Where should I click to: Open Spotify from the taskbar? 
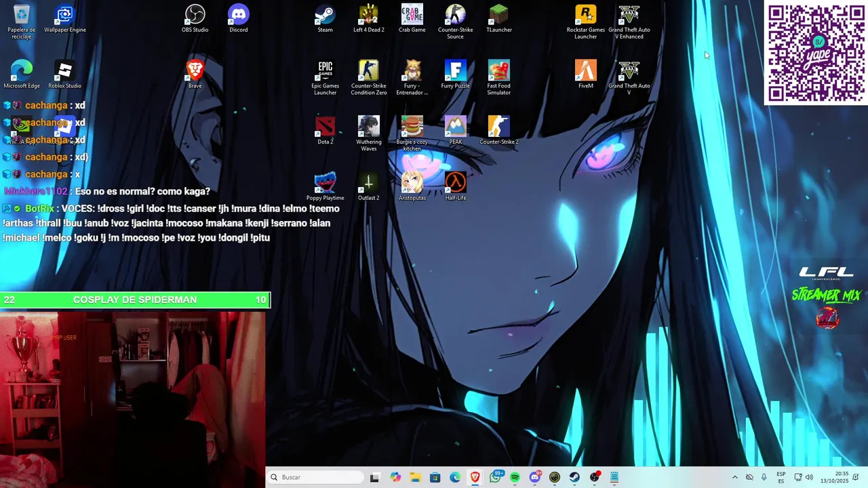515,477
